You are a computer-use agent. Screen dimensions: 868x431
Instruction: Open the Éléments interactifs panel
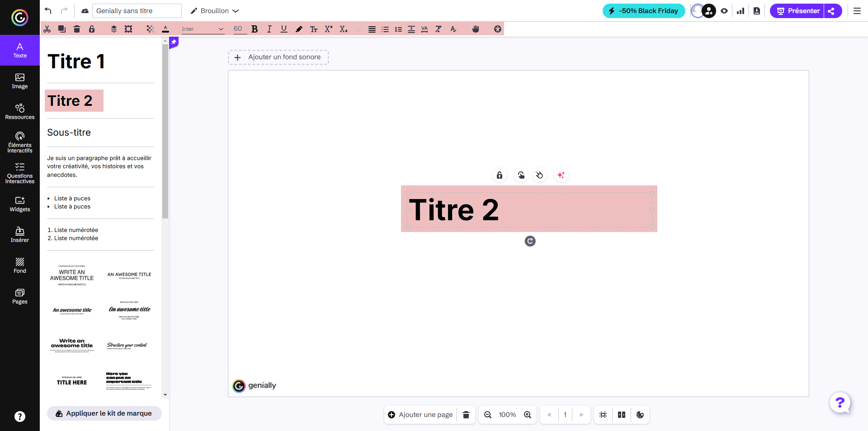pos(19,142)
